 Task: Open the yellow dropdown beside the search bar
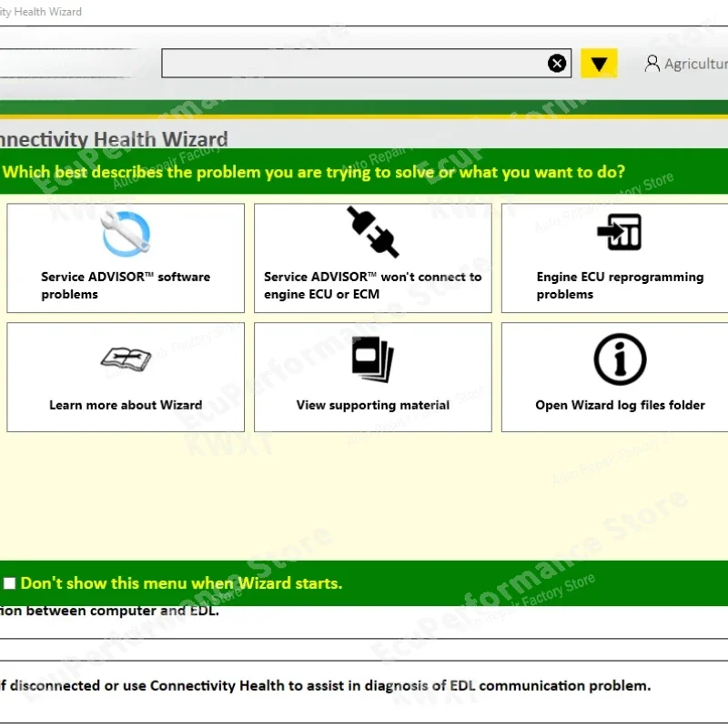599,63
